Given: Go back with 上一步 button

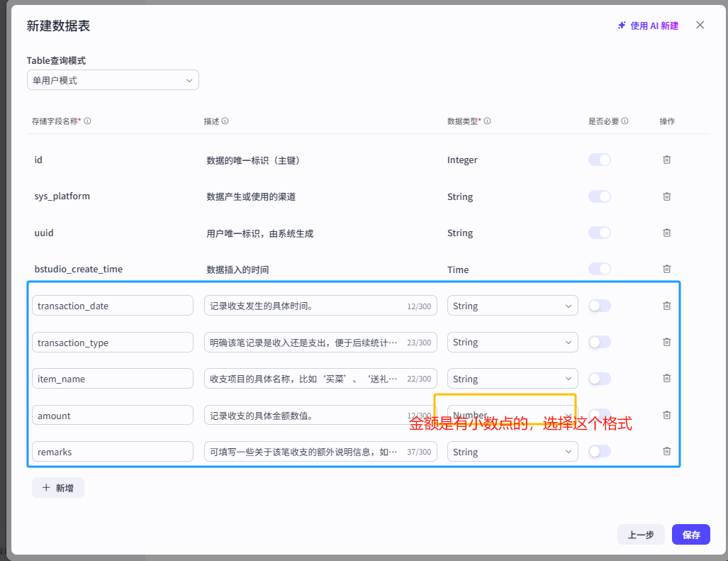Looking at the screenshot, I should 641,535.
